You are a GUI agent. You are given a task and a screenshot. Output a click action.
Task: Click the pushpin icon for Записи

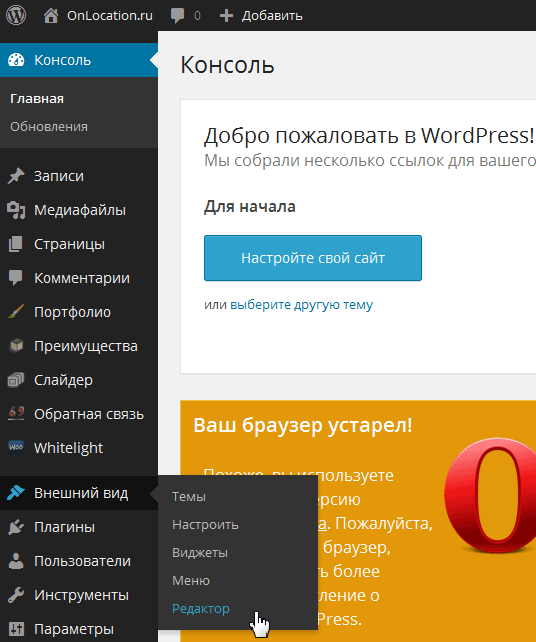(16, 176)
